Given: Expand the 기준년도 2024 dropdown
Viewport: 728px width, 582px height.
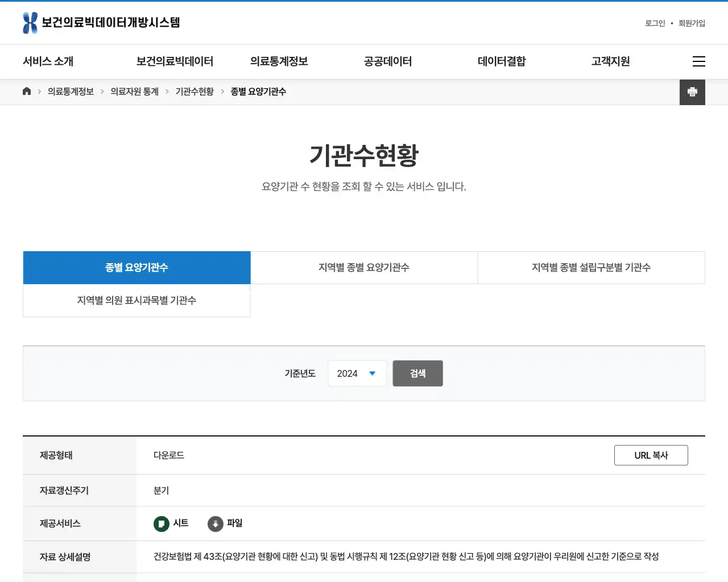Looking at the screenshot, I should point(357,373).
